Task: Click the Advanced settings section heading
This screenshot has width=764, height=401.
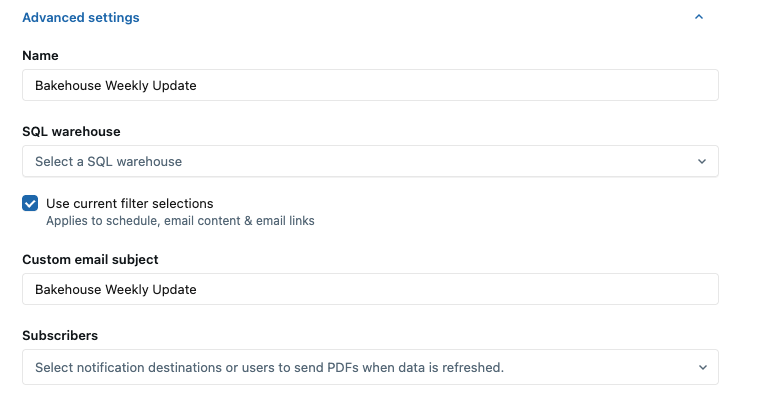Action: [81, 17]
